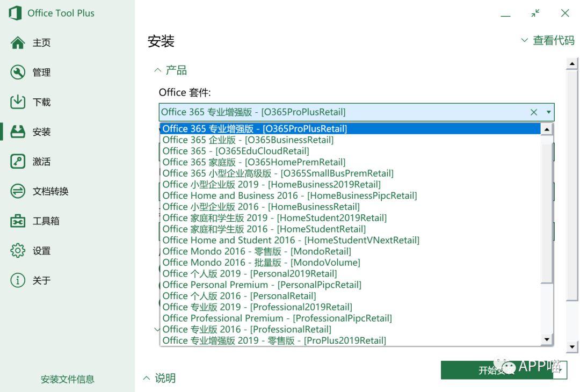Screen dimensions: 580x392
Task: Click the Office 套件 selection field
Action: pyautogui.click(x=357, y=112)
